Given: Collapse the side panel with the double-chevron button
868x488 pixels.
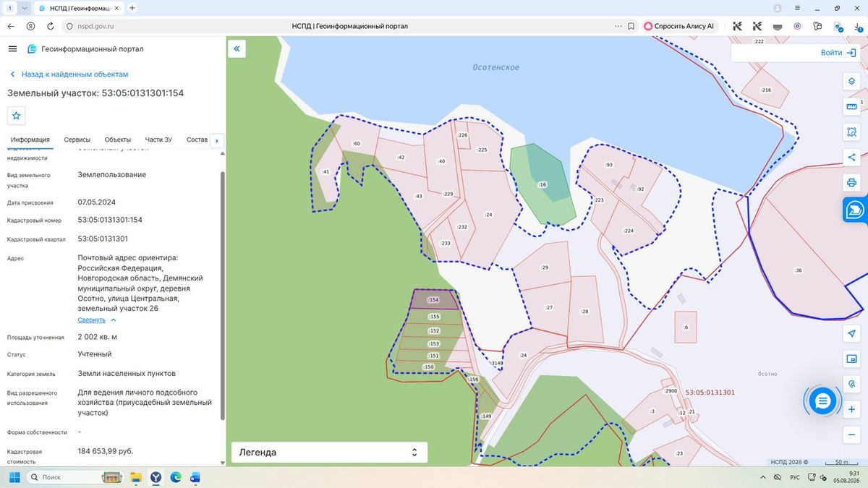Looking at the screenshot, I should click(237, 49).
